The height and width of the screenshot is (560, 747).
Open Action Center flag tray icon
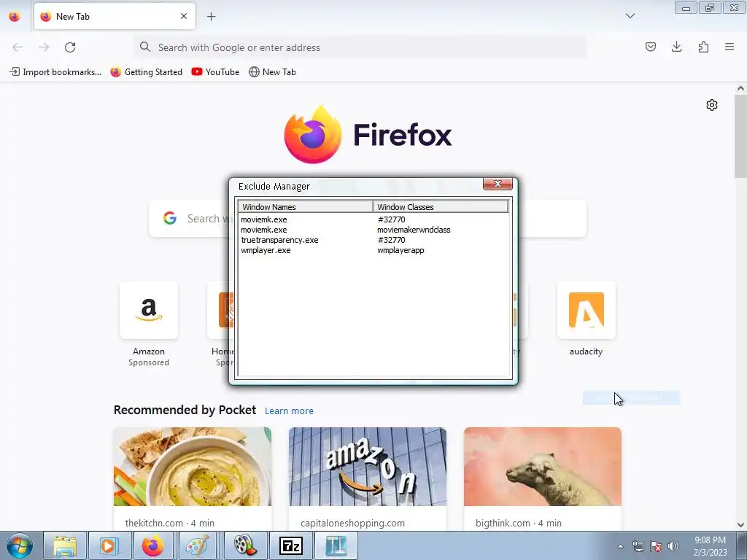point(656,546)
